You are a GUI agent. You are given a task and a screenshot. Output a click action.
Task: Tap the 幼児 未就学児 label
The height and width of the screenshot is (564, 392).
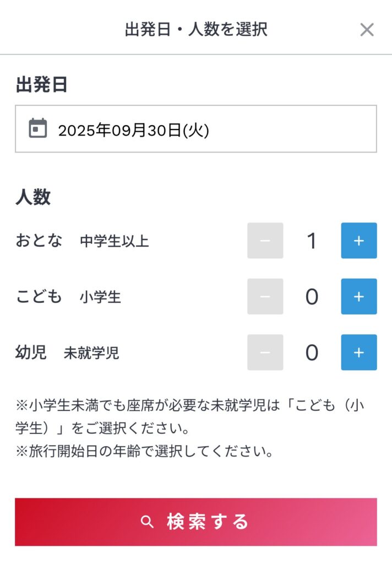(67, 352)
